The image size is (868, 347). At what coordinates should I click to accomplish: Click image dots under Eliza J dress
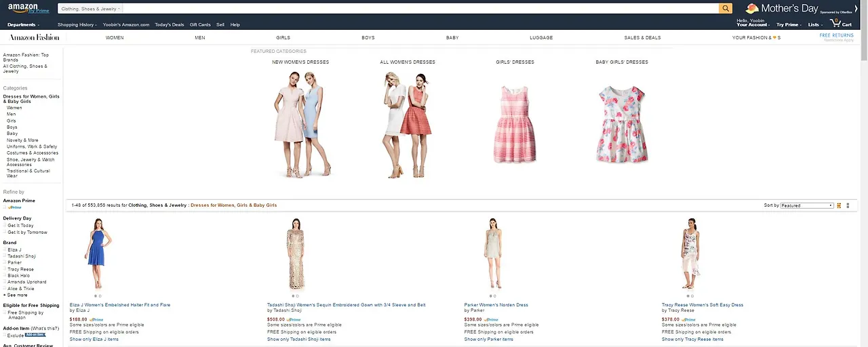tap(98, 295)
